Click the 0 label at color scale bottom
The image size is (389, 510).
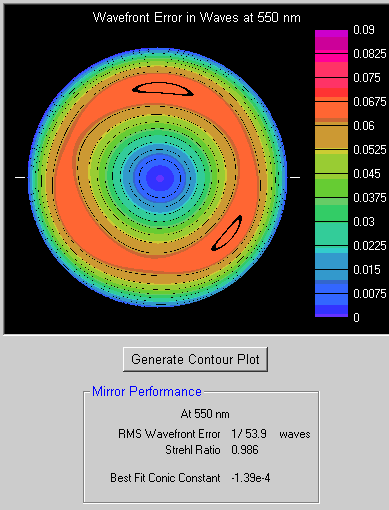356,318
